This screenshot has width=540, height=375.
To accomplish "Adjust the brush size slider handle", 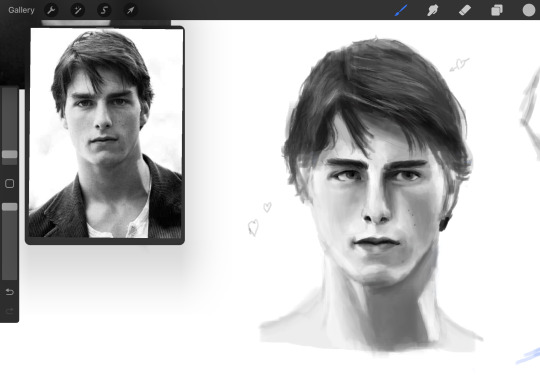I will point(10,154).
